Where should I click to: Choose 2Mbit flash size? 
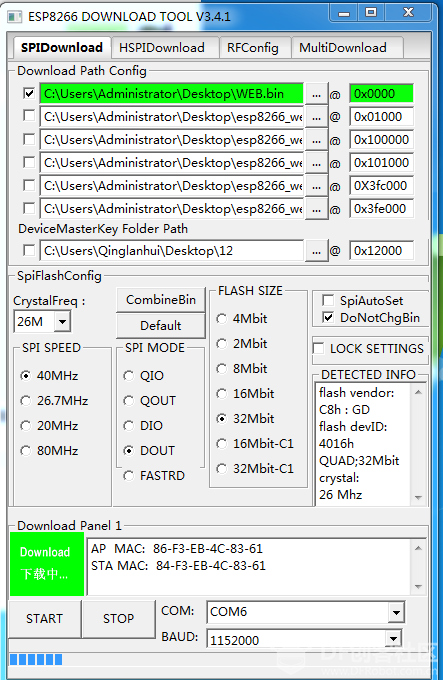(x=241, y=344)
